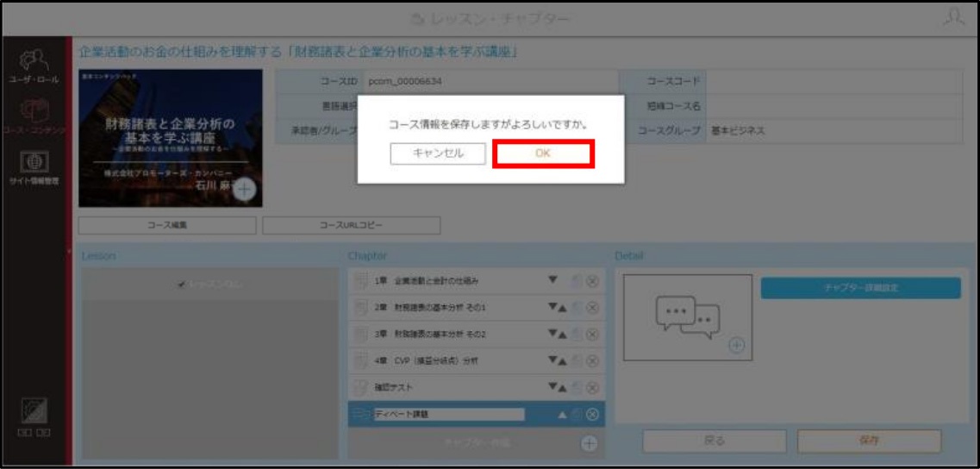Screen dimensions: 980x469
Task: Select 1章 企業活動と会計の仕組み chapter row
Action: coord(477,281)
